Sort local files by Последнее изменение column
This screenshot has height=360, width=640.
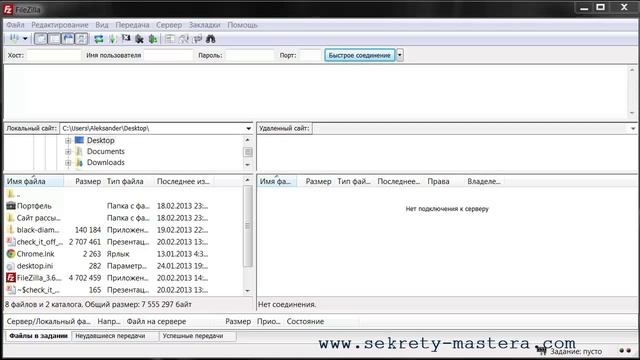point(183,181)
